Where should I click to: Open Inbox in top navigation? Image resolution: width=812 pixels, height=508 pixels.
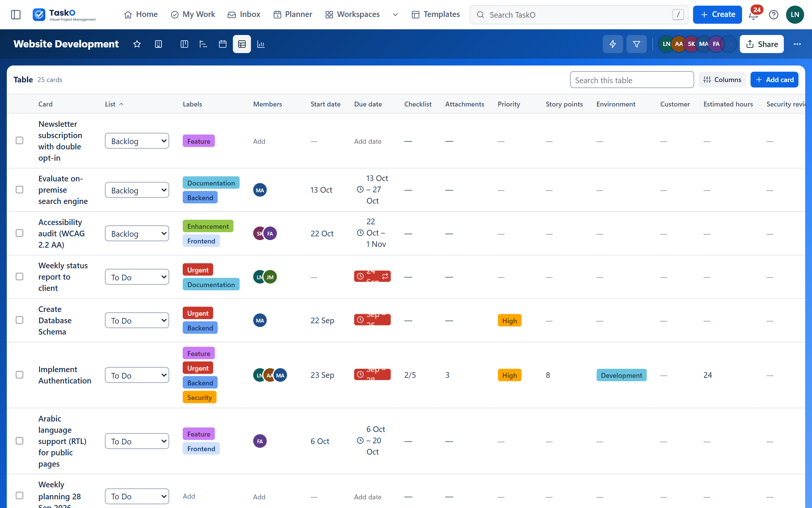pos(244,14)
